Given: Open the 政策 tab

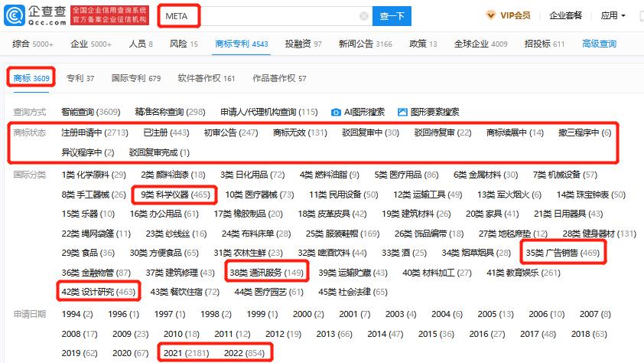Looking at the screenshot, I should [x=423, y=44].
